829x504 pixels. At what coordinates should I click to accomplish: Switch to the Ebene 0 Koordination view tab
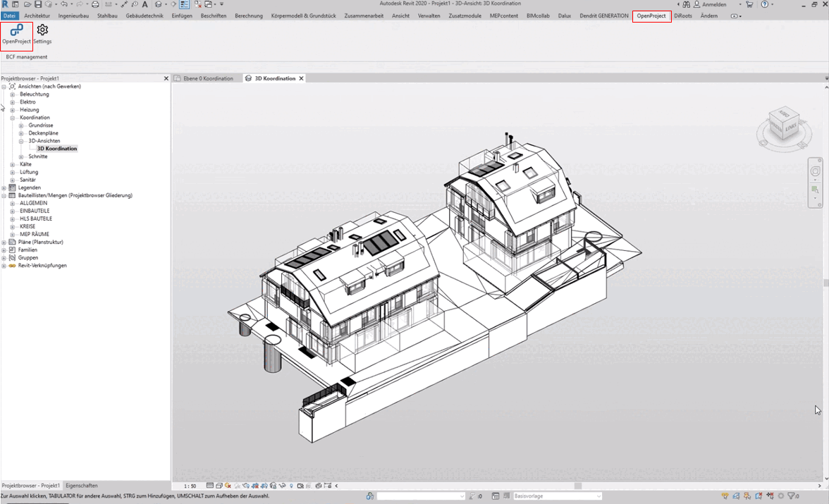(x=207, y=78)
